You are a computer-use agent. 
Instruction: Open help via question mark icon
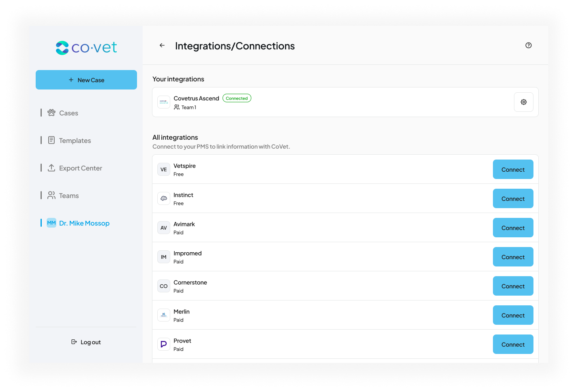[529, 45]
